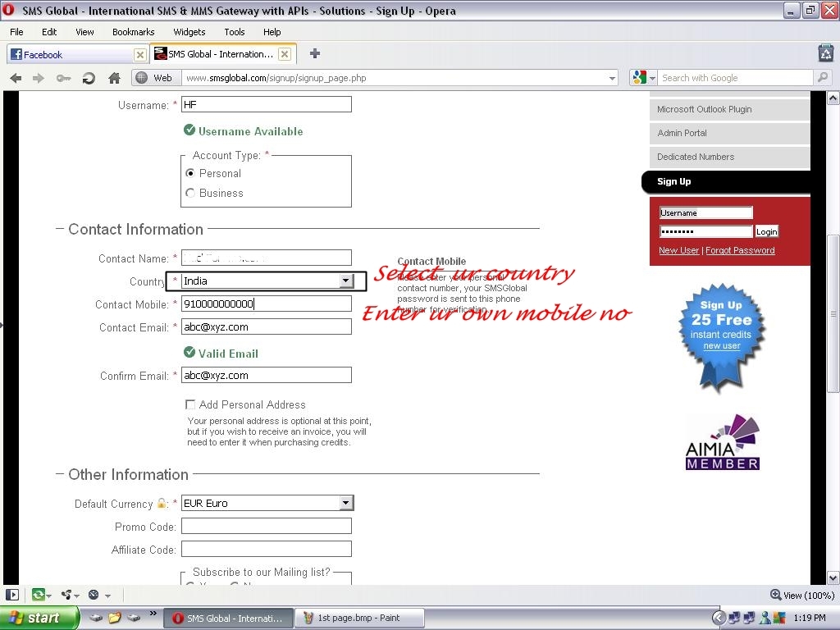This screenshot has width=840, height=630.
Task: Reload the page with the refresh icon
Action: (x=89, y=78)
